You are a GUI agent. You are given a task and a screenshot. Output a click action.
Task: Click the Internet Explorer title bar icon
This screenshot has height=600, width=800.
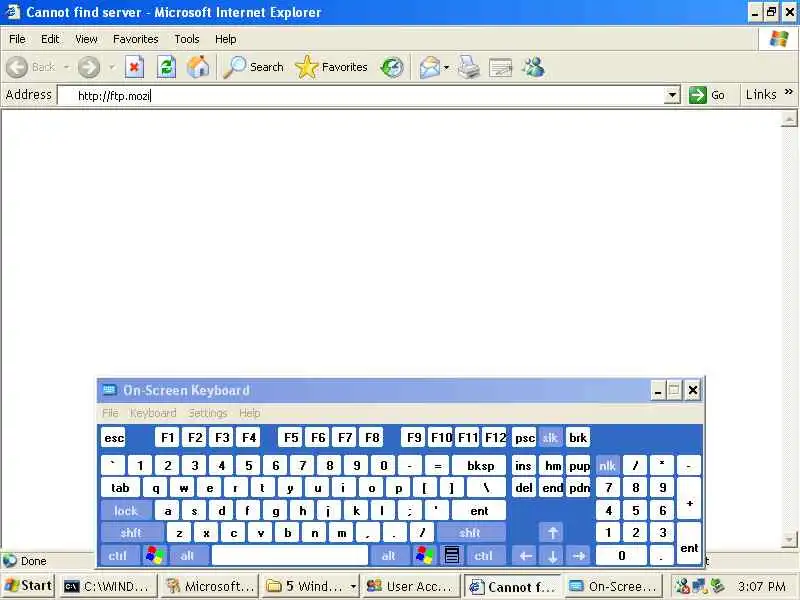click(12, 12)
